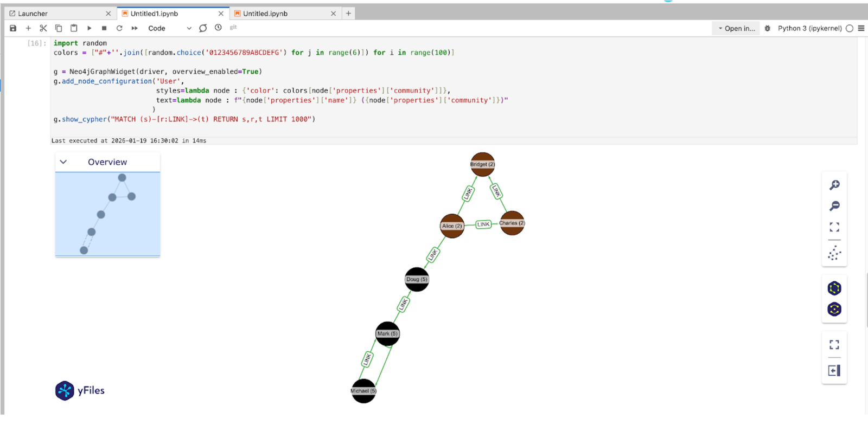Close the Launcher tab
The image size is (868, 431).
tap(108, 14)
